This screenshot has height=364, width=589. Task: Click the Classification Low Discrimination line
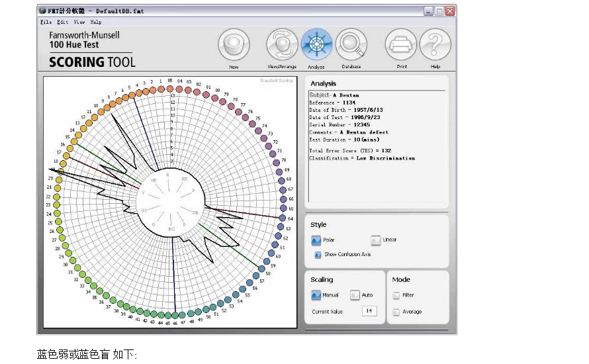pos(362,158)
